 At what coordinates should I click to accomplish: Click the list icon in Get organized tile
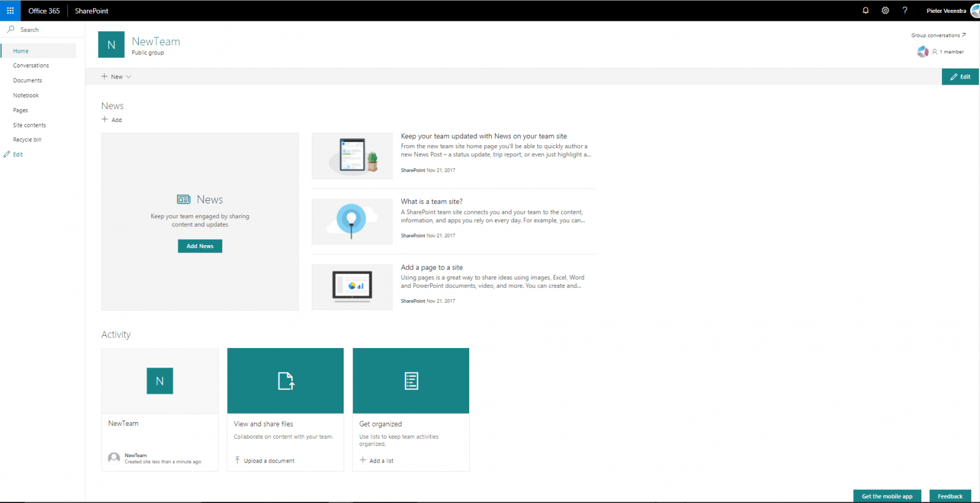[411, 381]
